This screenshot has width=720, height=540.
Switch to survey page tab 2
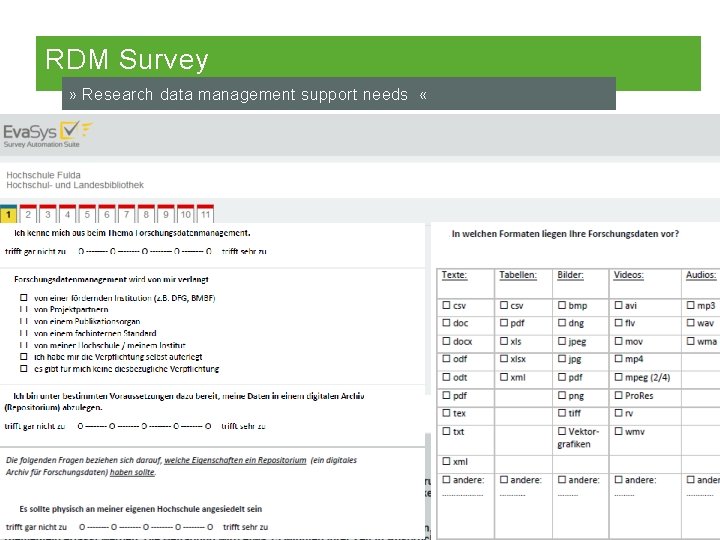click(28, 214)
